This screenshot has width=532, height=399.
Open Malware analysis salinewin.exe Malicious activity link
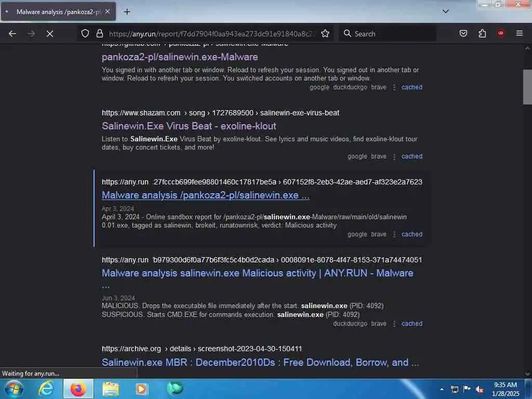point(258,273)
